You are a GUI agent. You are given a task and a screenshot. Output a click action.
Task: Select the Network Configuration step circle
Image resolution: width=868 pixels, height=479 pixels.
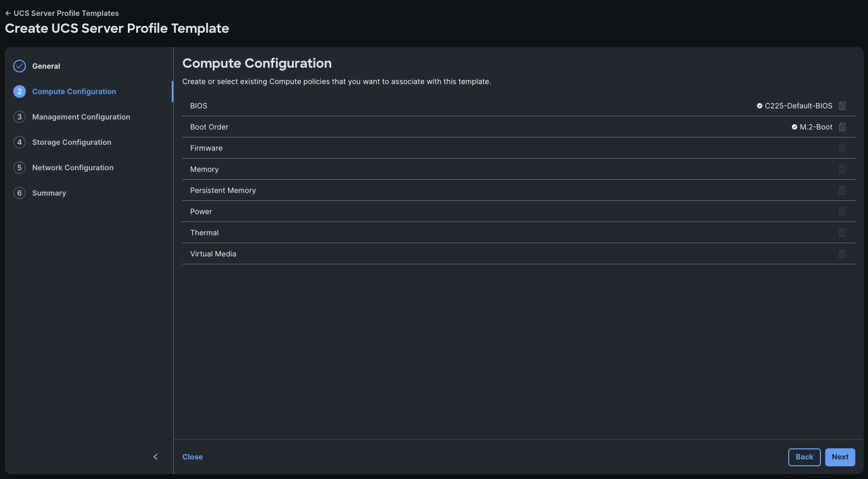pyautogui.click(x=19, y=168)
